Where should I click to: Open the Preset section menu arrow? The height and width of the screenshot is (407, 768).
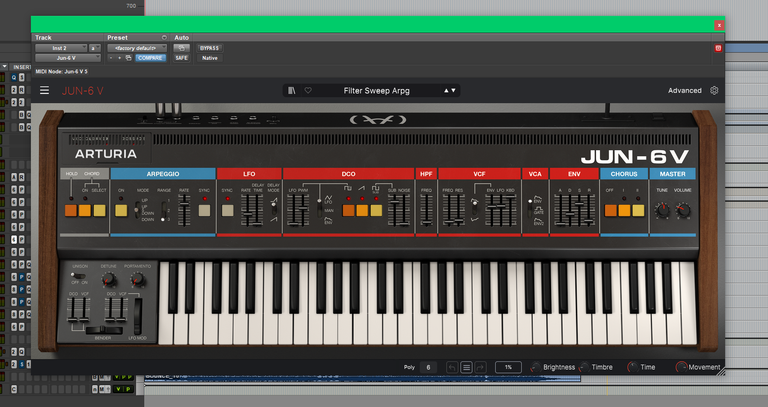pos(164,38)
